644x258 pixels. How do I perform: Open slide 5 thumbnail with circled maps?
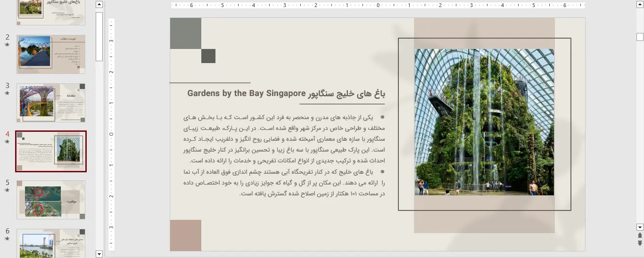click(51, 200)
